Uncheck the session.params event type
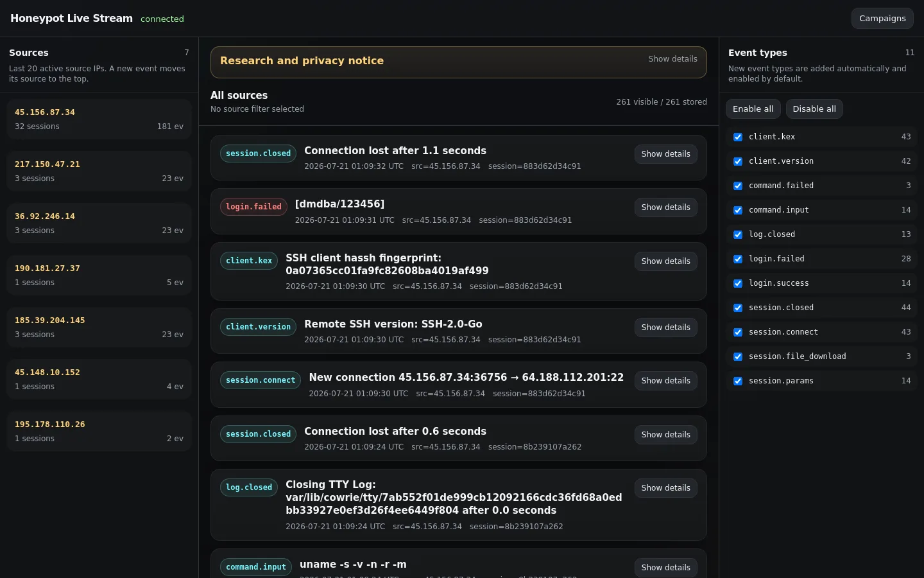Screen dimensions: 924x578 click(738, 381)
